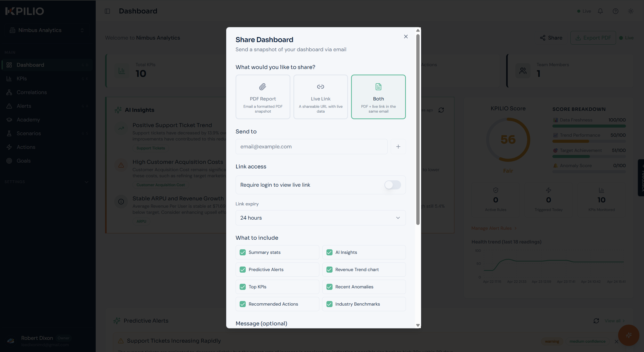
Task: Click the Team Members people icon
Action: (523, 71)
